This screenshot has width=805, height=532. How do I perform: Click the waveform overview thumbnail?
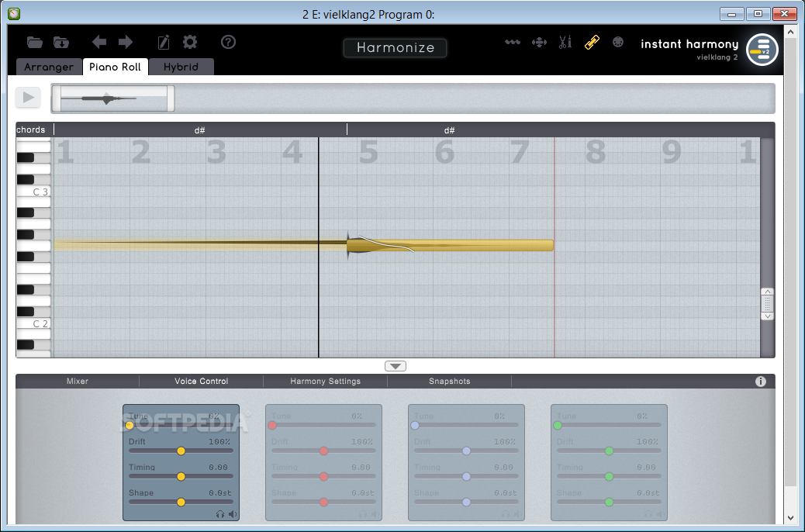(113, 98)
